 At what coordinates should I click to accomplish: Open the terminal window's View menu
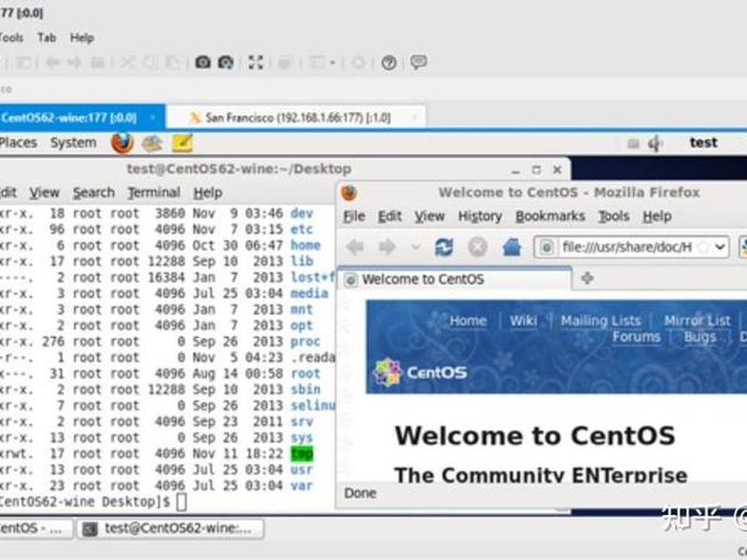coord(44,193)
